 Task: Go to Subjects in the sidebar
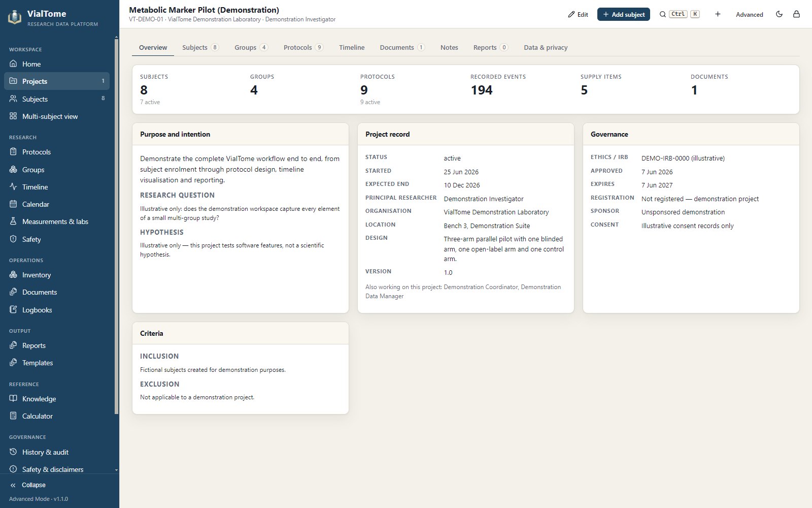(x=57, y=99)
